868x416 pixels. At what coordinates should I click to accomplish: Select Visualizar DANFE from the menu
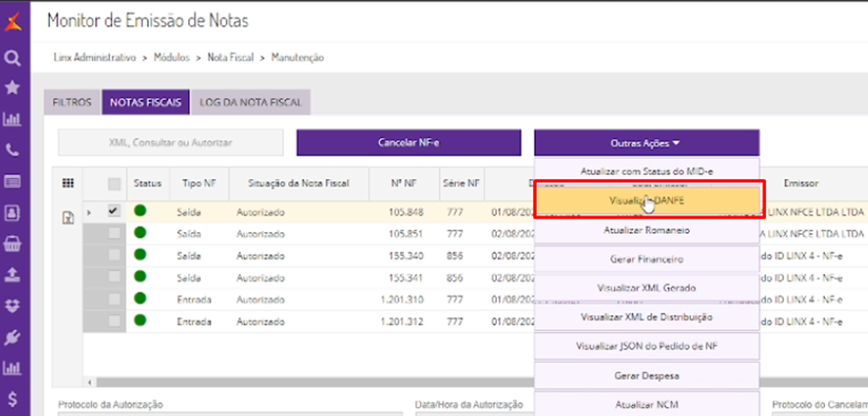click(647, 200)
